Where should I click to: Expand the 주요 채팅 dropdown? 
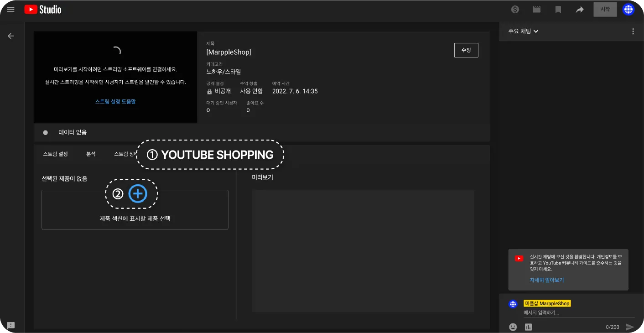pos(523,31)
